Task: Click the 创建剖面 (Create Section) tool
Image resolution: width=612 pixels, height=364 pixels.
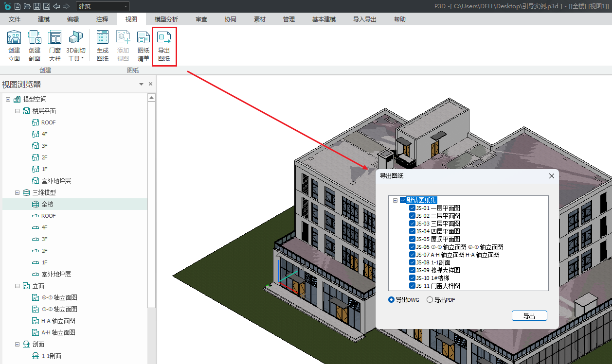Action: click(35, 46)
